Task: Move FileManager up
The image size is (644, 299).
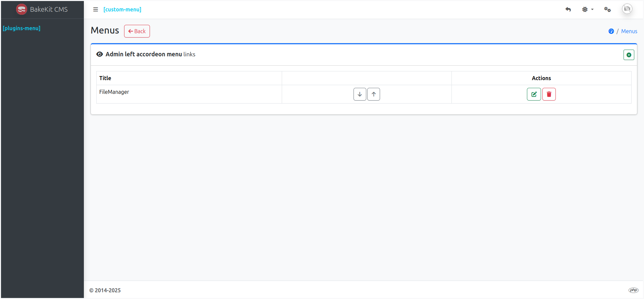Action: coord(374,94)
